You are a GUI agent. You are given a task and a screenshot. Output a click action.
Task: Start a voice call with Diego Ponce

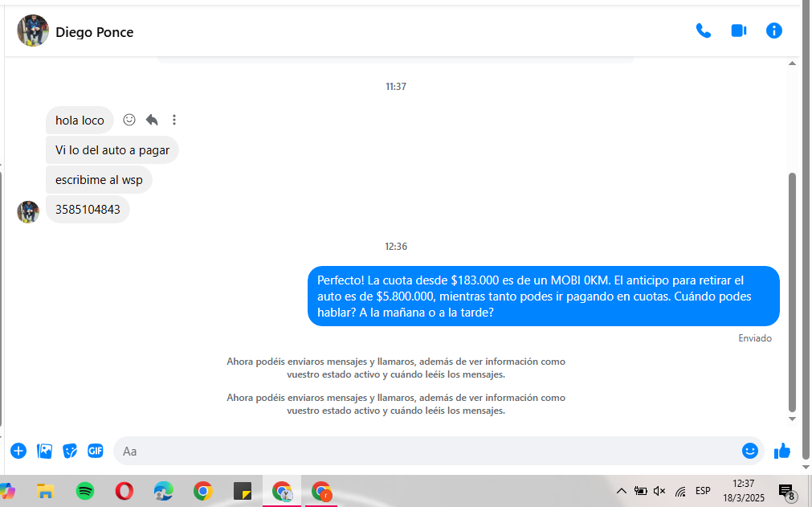[x=703, y=31]
